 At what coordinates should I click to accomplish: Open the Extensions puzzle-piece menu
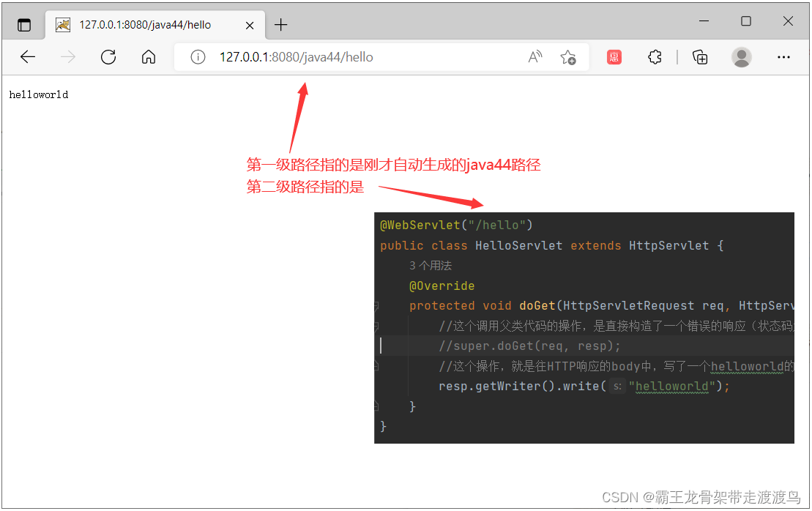click(x=654, y=56)
